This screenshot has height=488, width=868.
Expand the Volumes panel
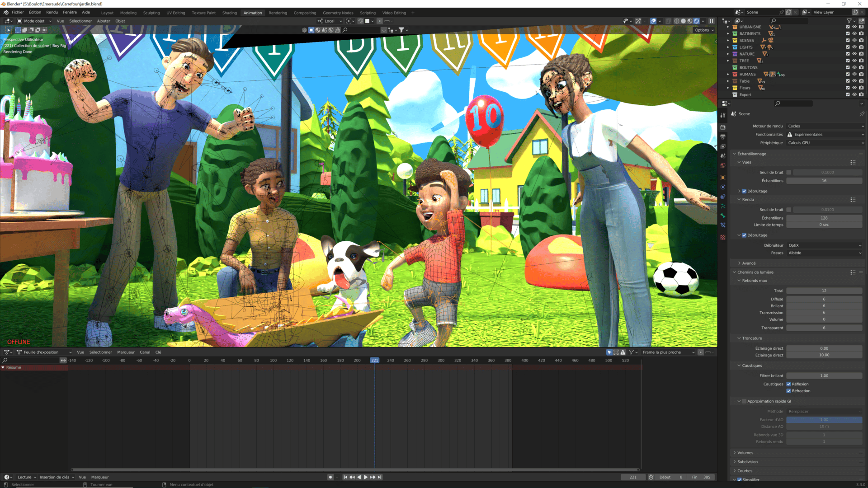(x=745, y=453)
